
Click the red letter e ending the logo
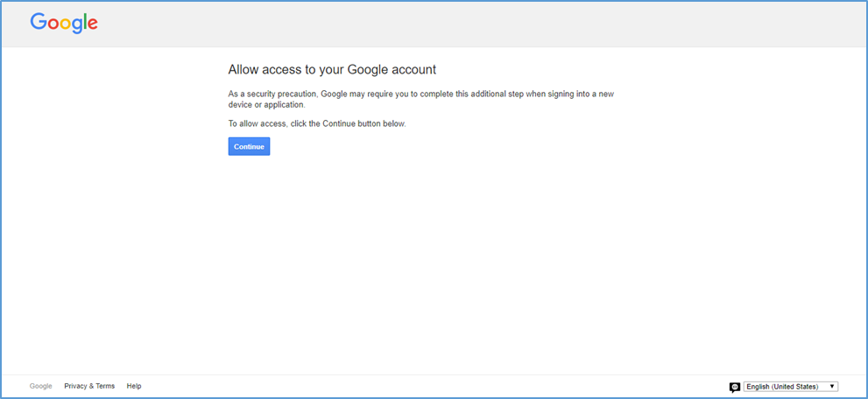click(92, 25)
